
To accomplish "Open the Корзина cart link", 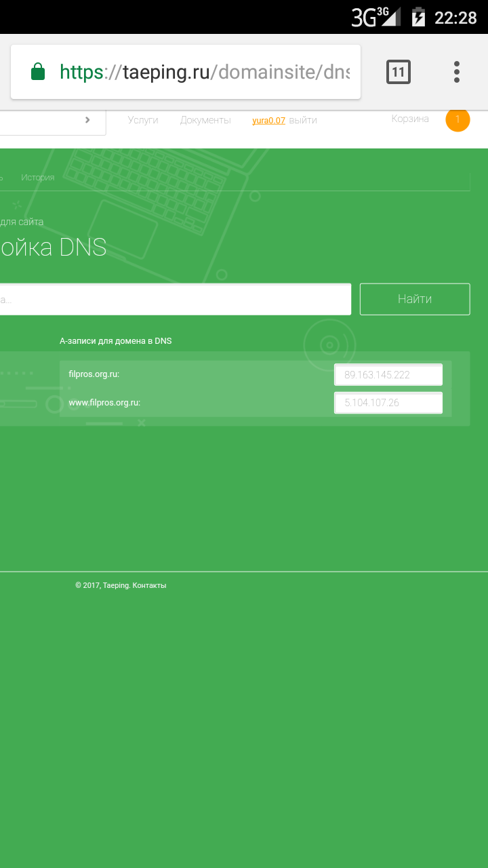I will (410, 119).
